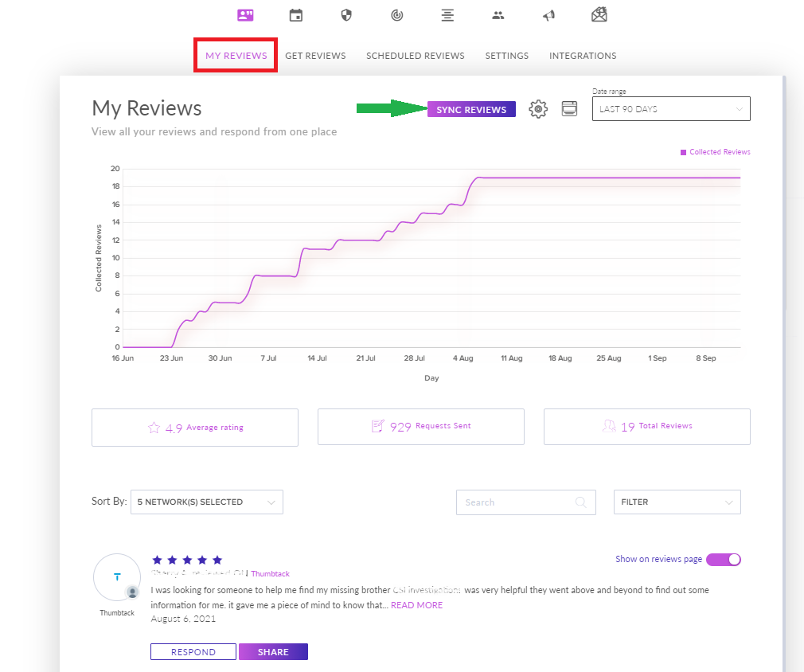Viewport: 804px width, 672px height.
Task: Click into the review Search field
Action: click(x=517, y=502)
